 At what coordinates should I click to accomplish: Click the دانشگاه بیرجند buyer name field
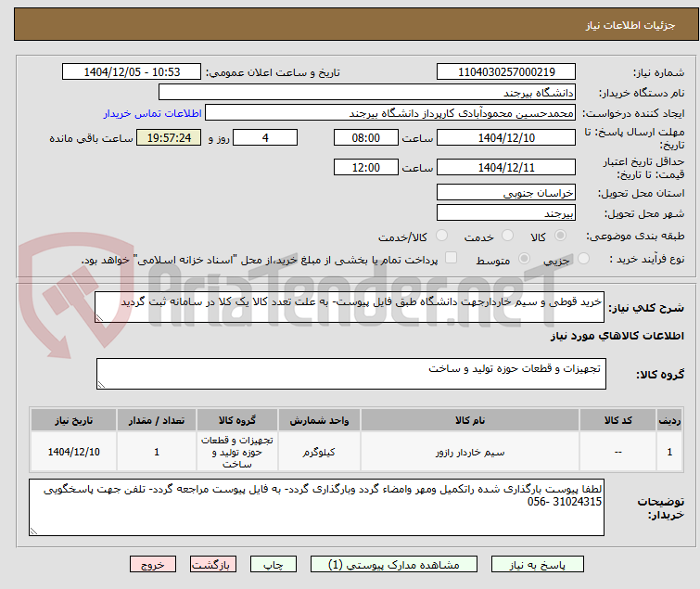(367, 93)
